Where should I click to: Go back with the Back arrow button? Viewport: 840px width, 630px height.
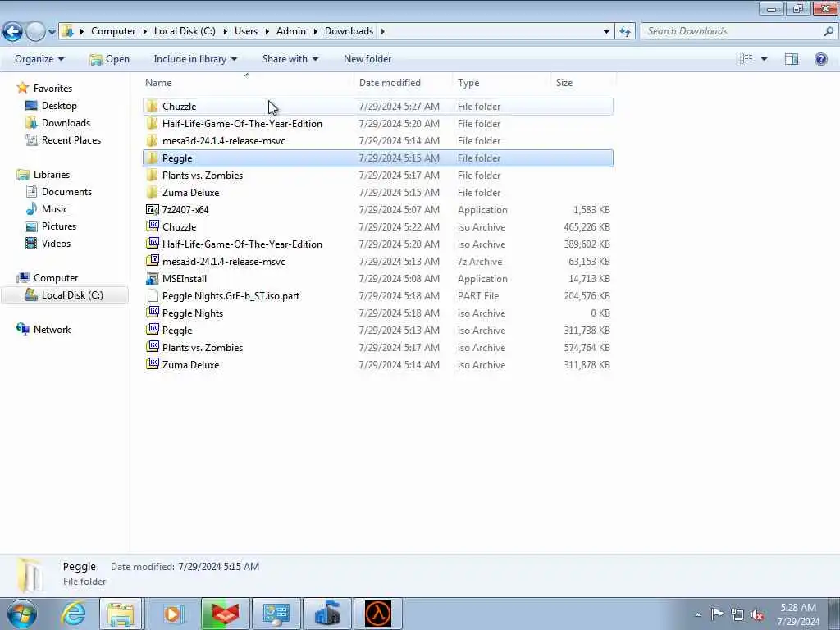pyautogui.click(x=13, y=31)
